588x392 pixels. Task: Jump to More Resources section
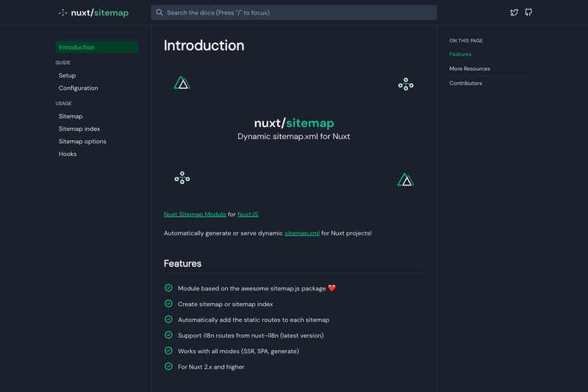click(x=470, y=68)
